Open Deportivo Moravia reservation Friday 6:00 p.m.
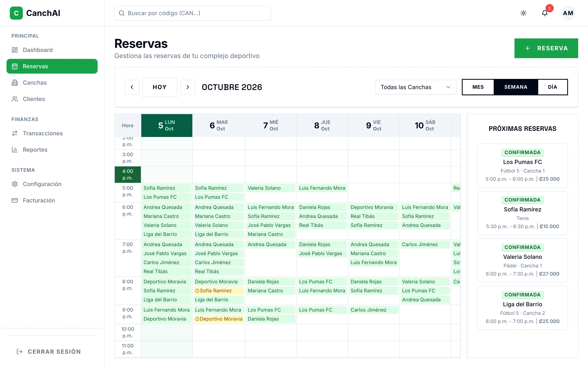Viewport: 588px width, 368px height. 373,207
